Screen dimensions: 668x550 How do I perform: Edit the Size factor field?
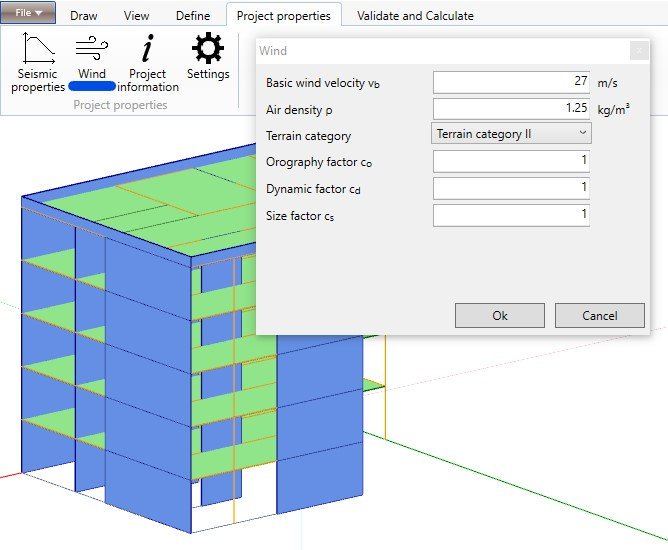511,215
